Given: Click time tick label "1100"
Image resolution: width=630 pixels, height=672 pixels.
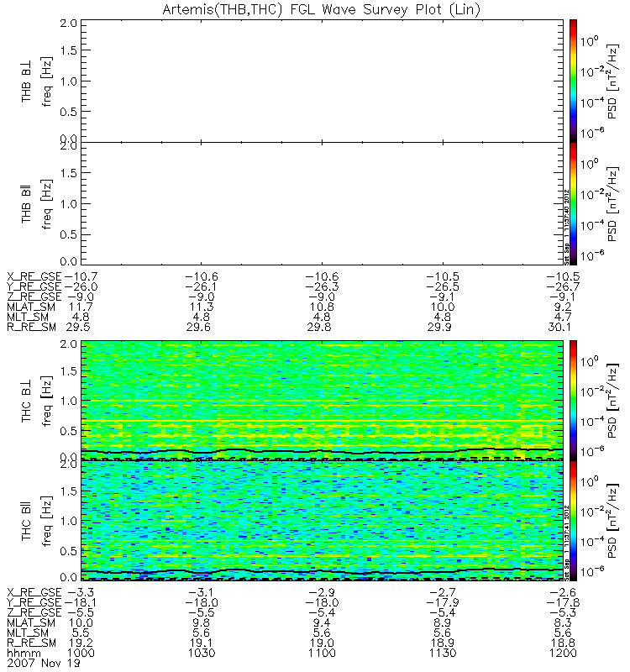Looking at the screenshot, I should [322, 654].
